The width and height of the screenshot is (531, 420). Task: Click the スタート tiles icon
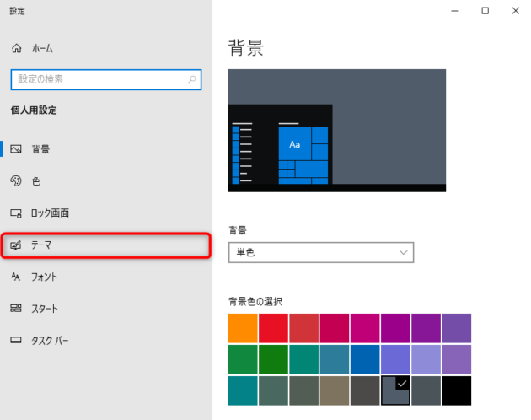coord(16,309)
